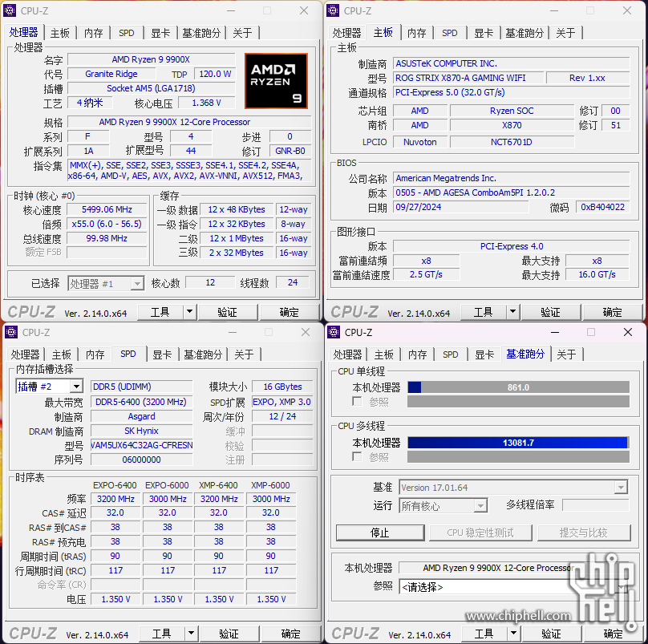Click 确定 in the processor window
The height and width of the screenshot is (644, 648).
click(290, 312)
